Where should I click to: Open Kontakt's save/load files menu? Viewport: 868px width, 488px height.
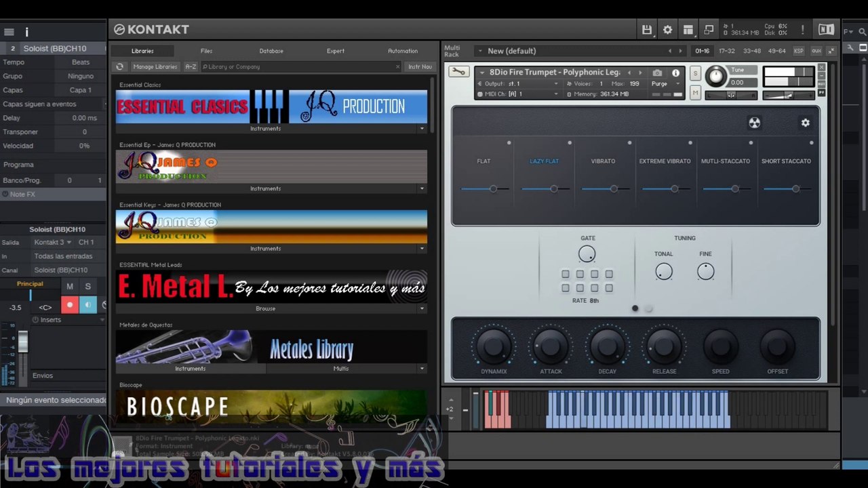pos(647,30)
